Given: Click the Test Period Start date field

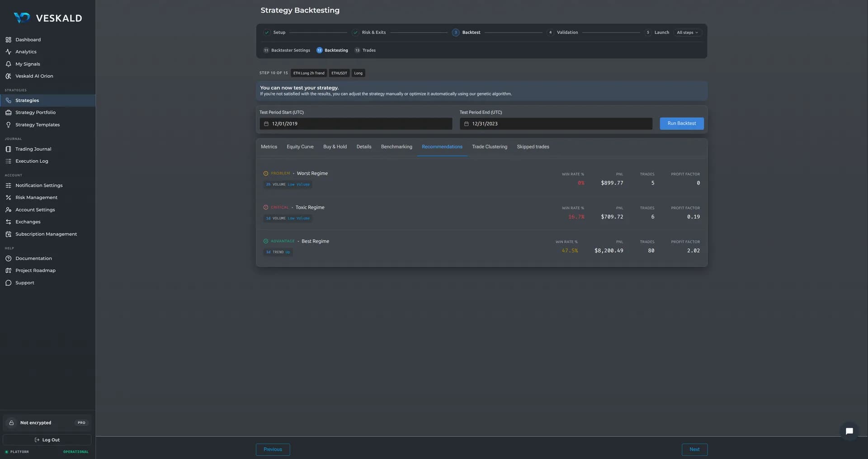Looking at the screenshot, I should (356, 124).
